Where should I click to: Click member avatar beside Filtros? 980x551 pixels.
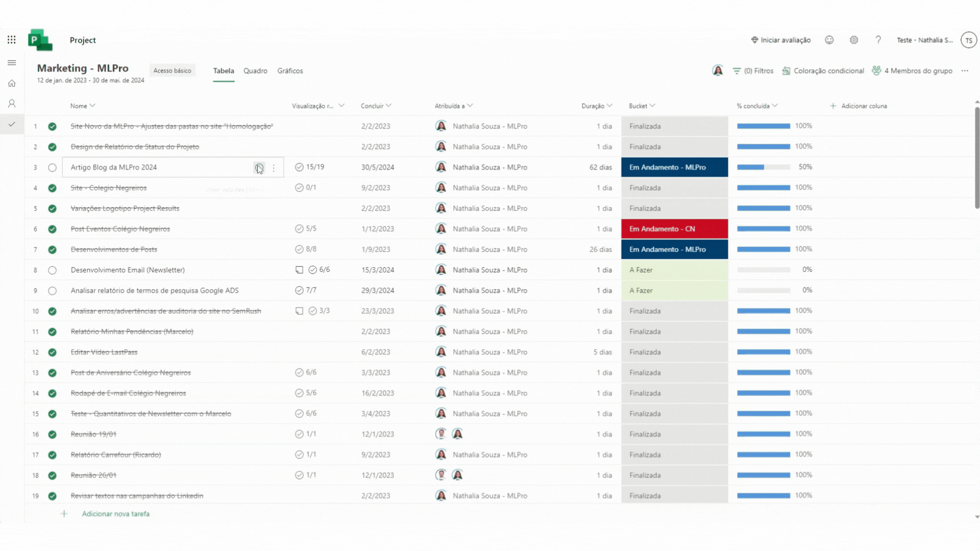point(718,70)
